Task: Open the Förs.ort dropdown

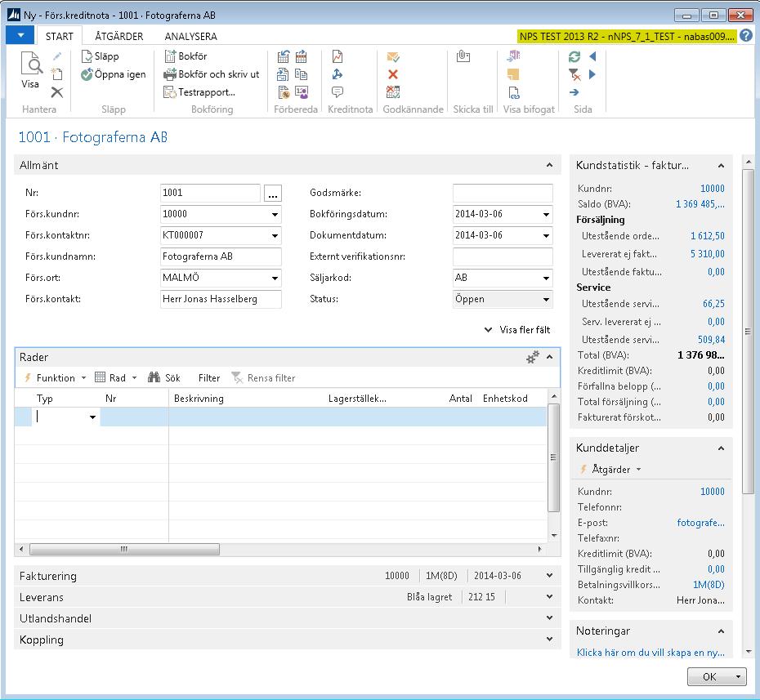Action: pyautogui.click(x=275, y=278)
